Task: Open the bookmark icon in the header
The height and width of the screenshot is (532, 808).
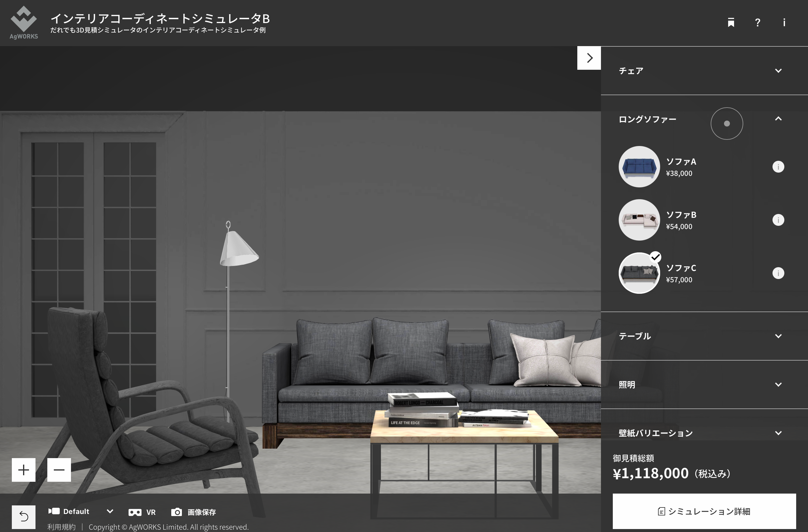Action: 731,22
